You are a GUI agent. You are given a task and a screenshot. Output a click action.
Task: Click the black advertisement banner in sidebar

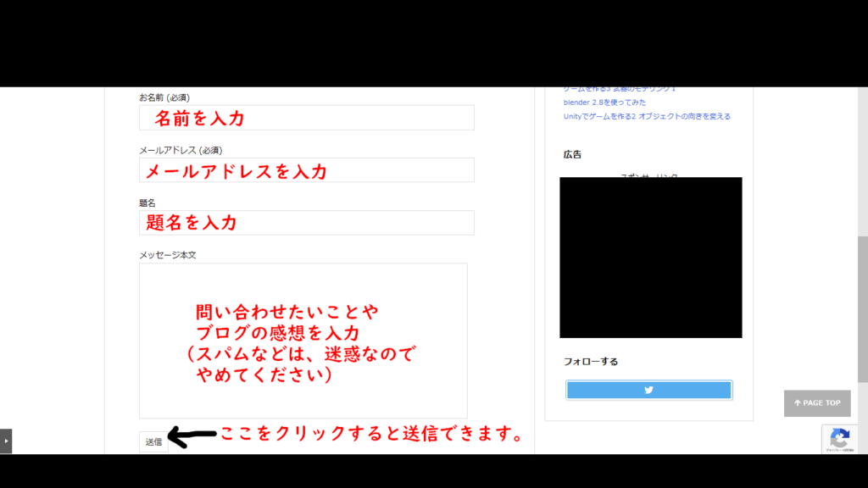click(x=650, y=258)
